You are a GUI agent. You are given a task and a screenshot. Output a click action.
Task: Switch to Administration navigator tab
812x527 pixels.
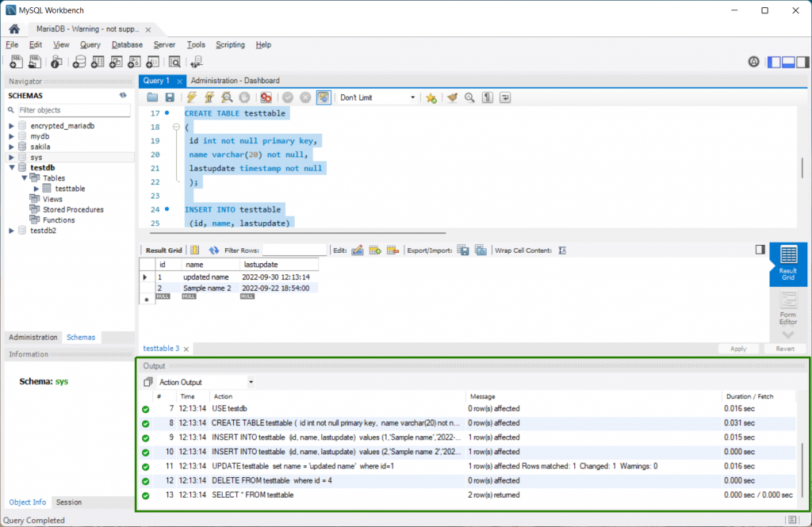pos(33,337)
